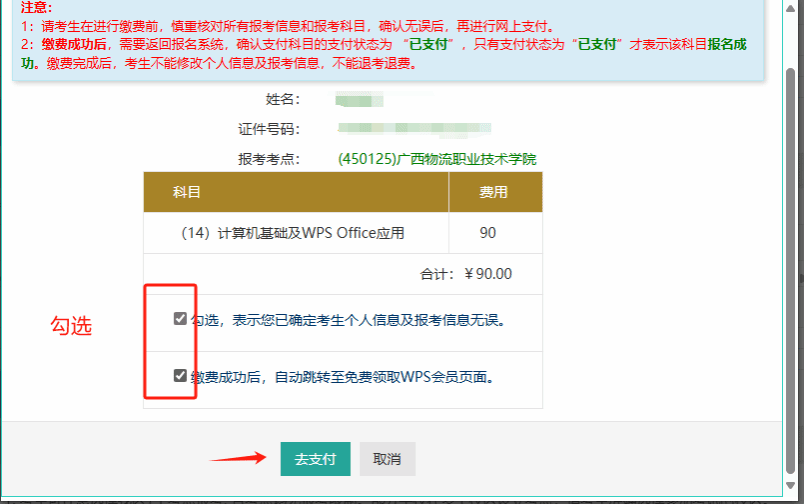The image size is (804, 504).
Task: Click the 费用 table header
Action: coord(494,191)
